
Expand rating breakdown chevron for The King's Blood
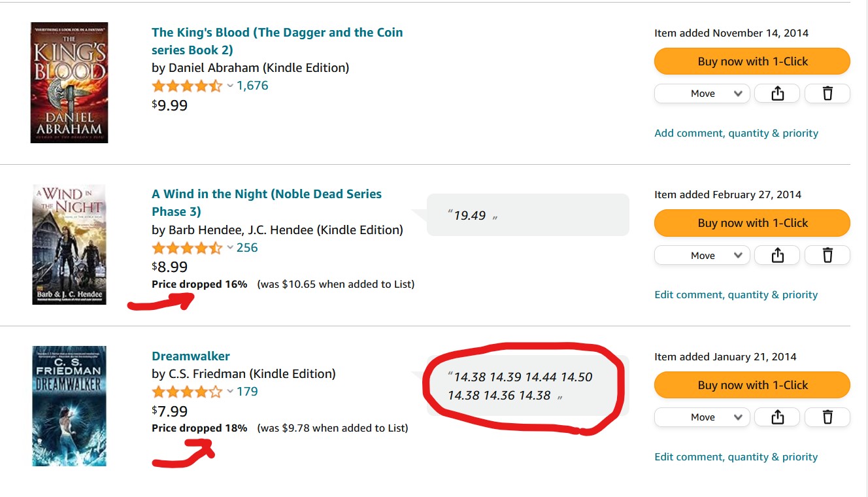(x=230, y=86)
